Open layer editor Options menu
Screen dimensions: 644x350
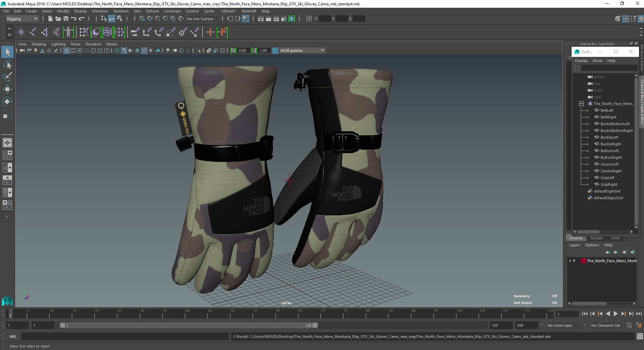(592, 245)
